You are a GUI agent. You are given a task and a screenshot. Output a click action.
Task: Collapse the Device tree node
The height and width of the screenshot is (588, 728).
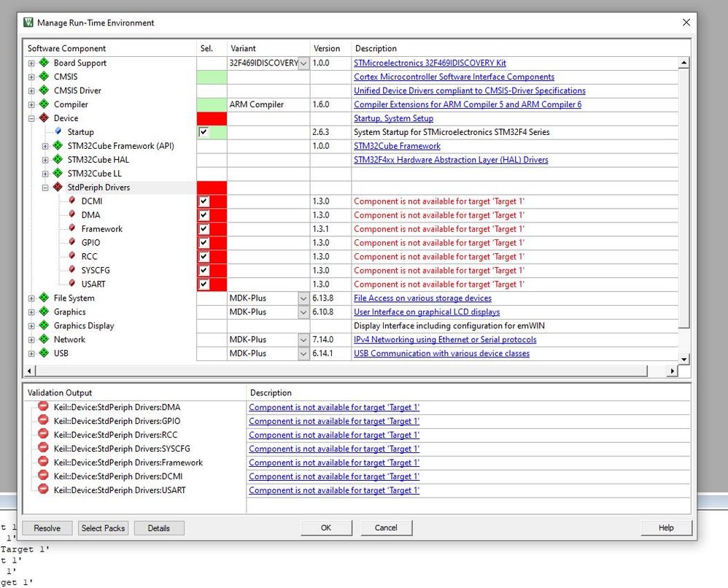(31, 118)
